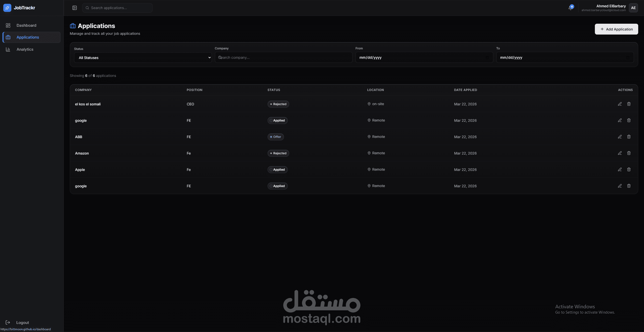644x332 pixels.
Task: Select Applications in the sidebar
Action: coord(28,37)
